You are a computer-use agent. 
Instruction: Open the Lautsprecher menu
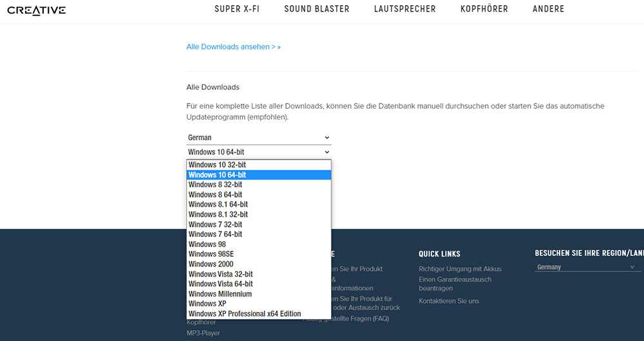[404, 9]
